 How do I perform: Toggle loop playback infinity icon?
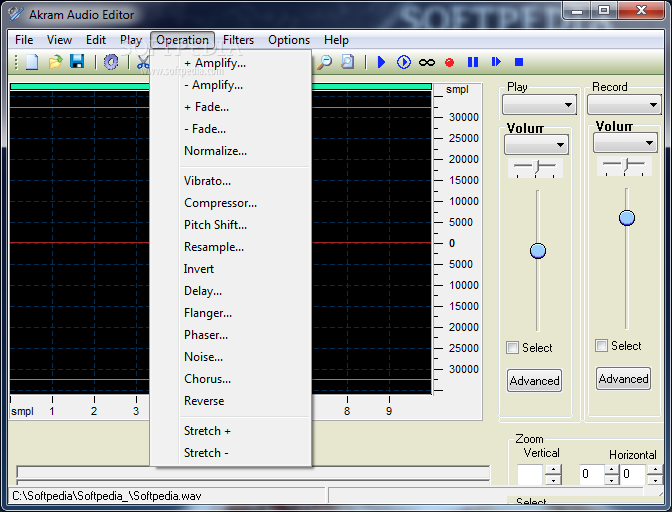[427, 63]
